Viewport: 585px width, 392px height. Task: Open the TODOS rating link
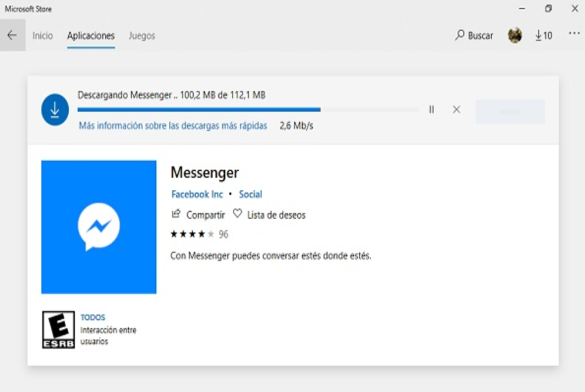coord(93,317)
